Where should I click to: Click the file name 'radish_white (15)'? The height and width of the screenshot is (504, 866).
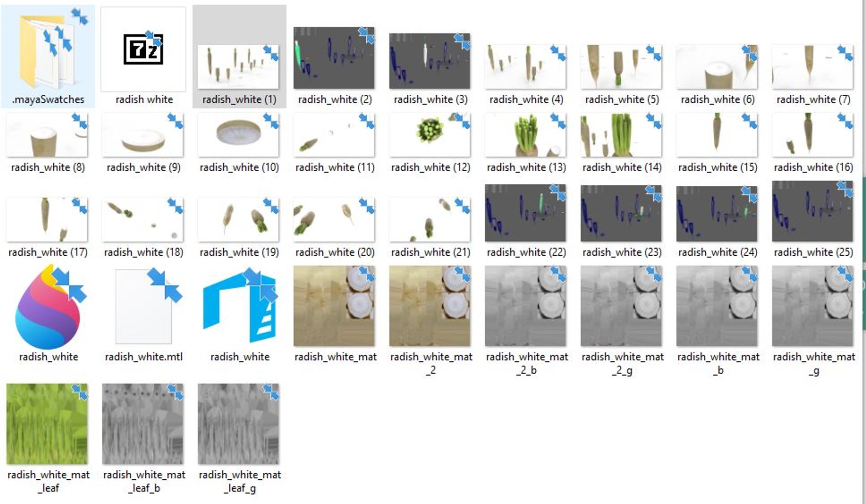click(x=718, y=167)
